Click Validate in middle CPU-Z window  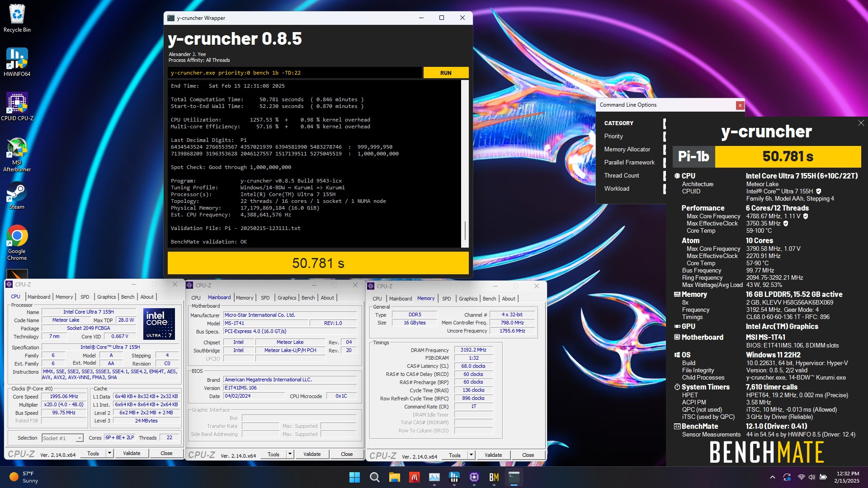[x=312, y=454]
